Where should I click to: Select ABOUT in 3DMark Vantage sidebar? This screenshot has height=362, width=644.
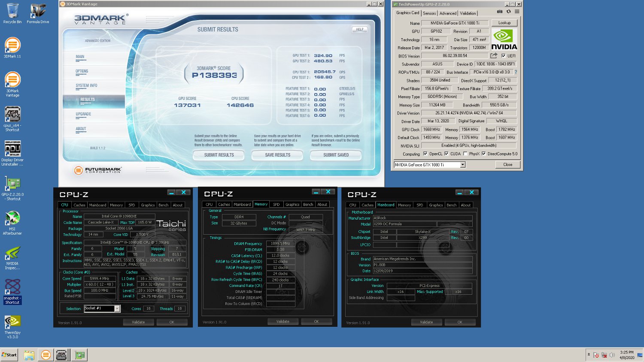point(81,129)
